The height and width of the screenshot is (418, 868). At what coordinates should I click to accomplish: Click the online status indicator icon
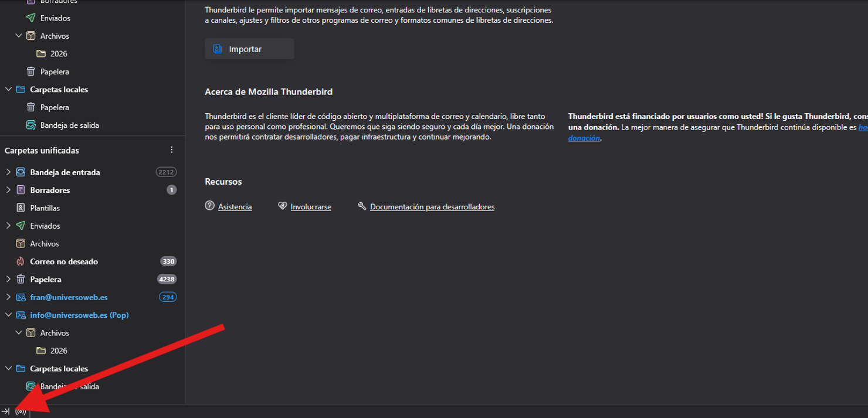[21, 411]
